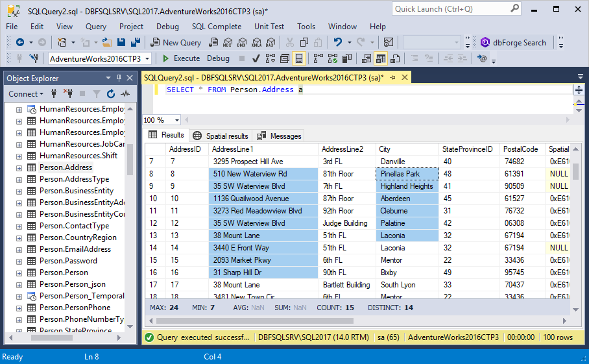Viewport: 589px width, 364px height.
Task: Switch output to Results to File
Action: [395, 58]
